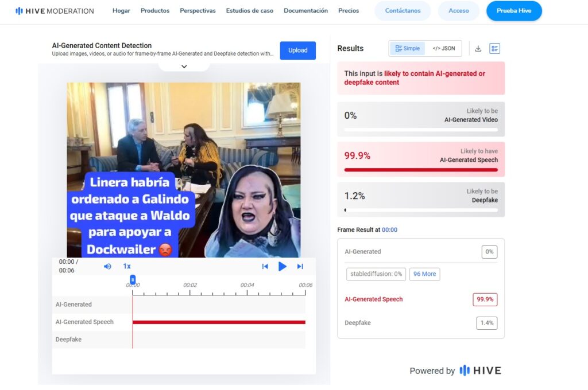The width and height of the screenshot is (588, 390).
Task: Click the Prueba Hive button
Action: coord(514,10)
